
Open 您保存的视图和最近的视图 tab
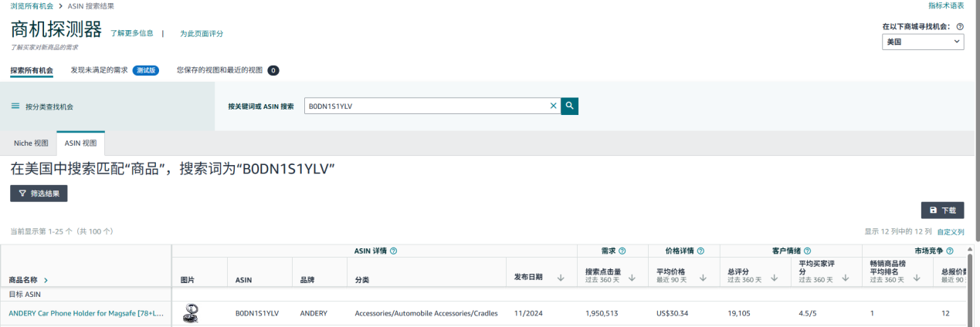(x=219, y=70)
